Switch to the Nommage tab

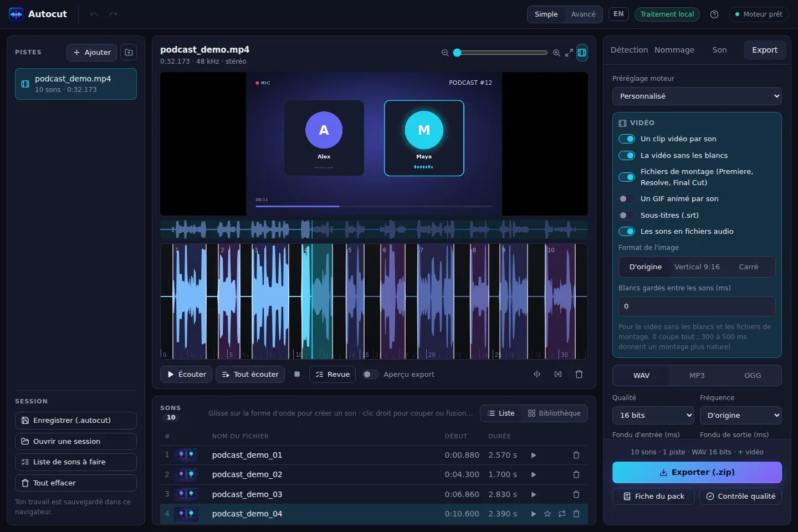point(674,50)
